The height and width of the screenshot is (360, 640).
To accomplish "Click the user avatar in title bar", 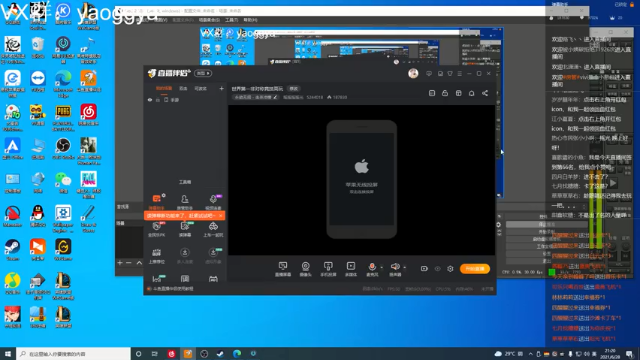I will pyautogui.click(x=413, y=73).
